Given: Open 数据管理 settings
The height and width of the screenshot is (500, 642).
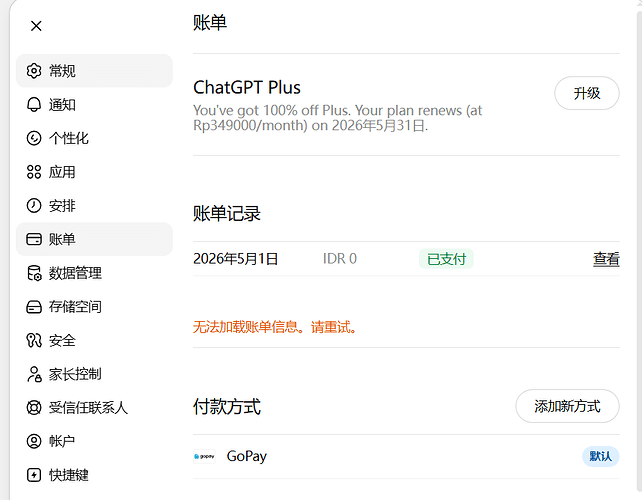Looking at the screenshot, I should pos(94,273).
